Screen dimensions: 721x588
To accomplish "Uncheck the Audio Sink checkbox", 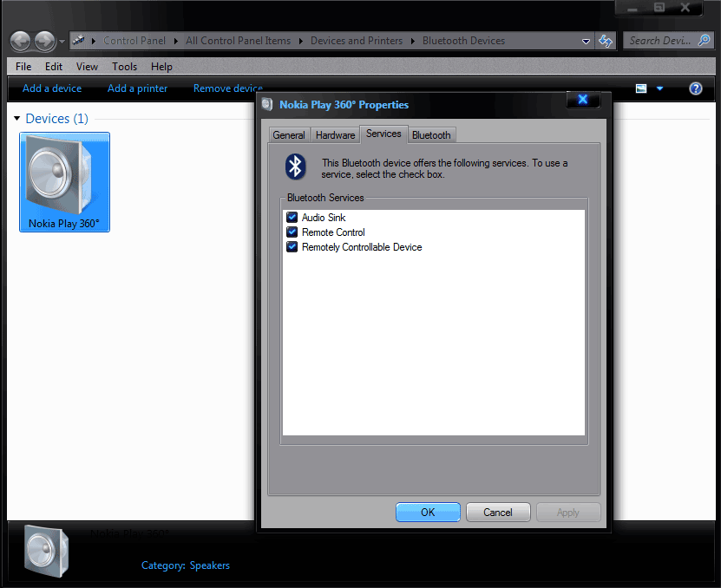I will (292, 217).
